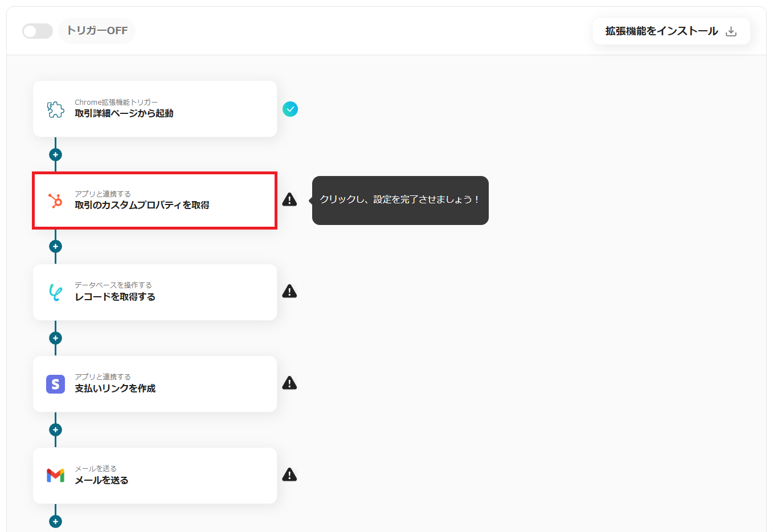Screen dimensions: 773x532
Task: Add step below 支払いリンクを作成 card
Action: coord(55,429)
